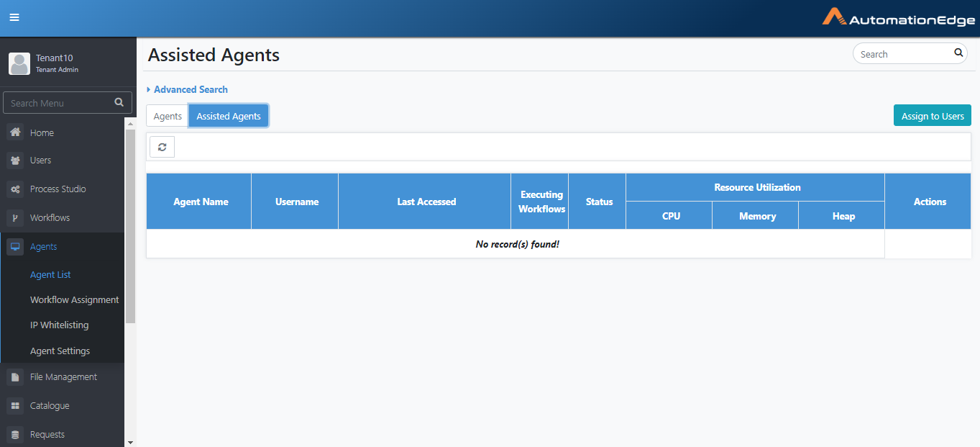The image size is (980, 447).
Task: Focus the top-right Search field
Action: 910,54
